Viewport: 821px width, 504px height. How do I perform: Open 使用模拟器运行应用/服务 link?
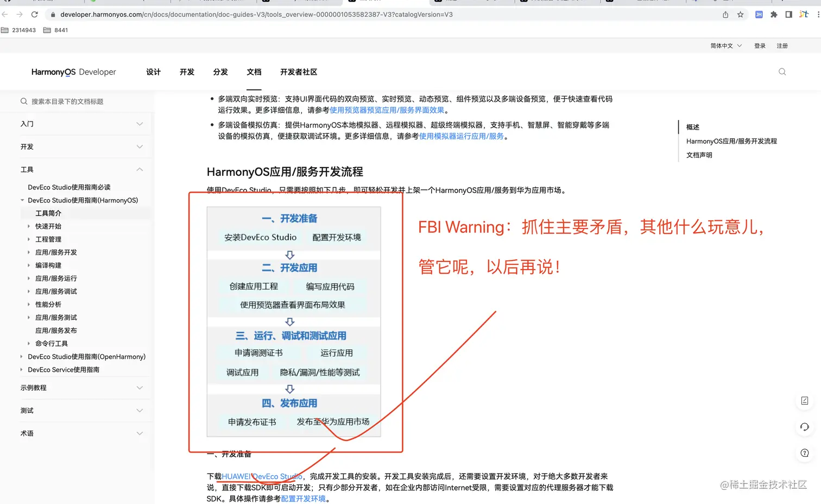[461, 136]
